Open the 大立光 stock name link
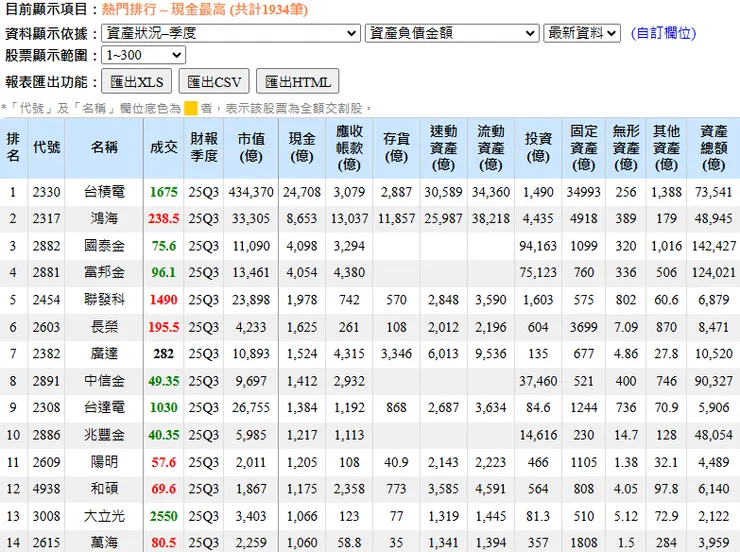The height and width of the screenshot is (552, 740). 104,516
